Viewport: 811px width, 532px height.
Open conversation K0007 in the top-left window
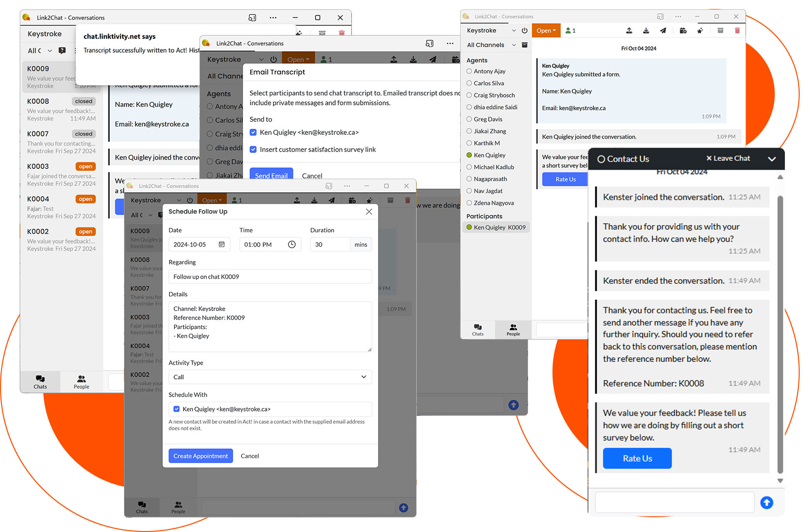62,142
